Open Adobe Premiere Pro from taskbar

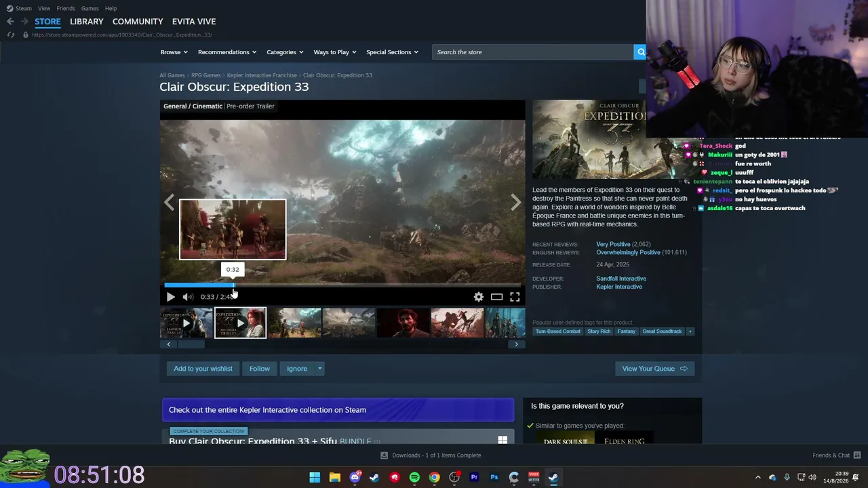point(474,477)
